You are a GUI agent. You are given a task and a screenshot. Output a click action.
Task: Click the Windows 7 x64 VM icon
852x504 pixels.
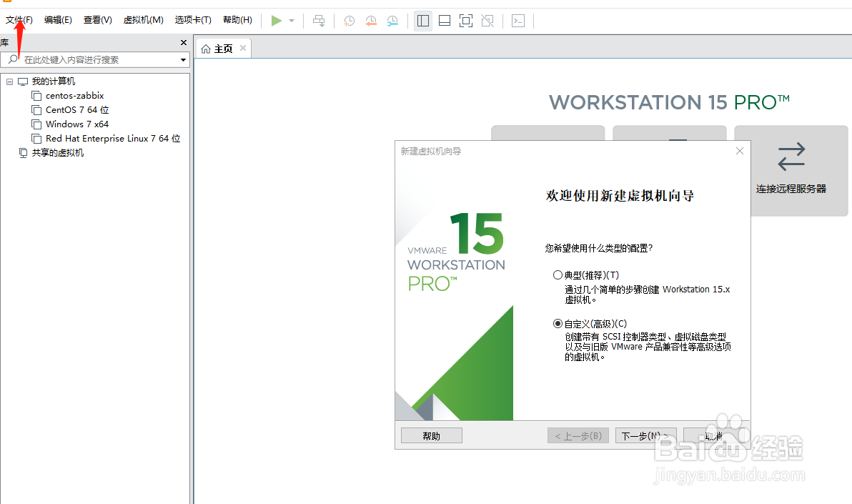36,124
